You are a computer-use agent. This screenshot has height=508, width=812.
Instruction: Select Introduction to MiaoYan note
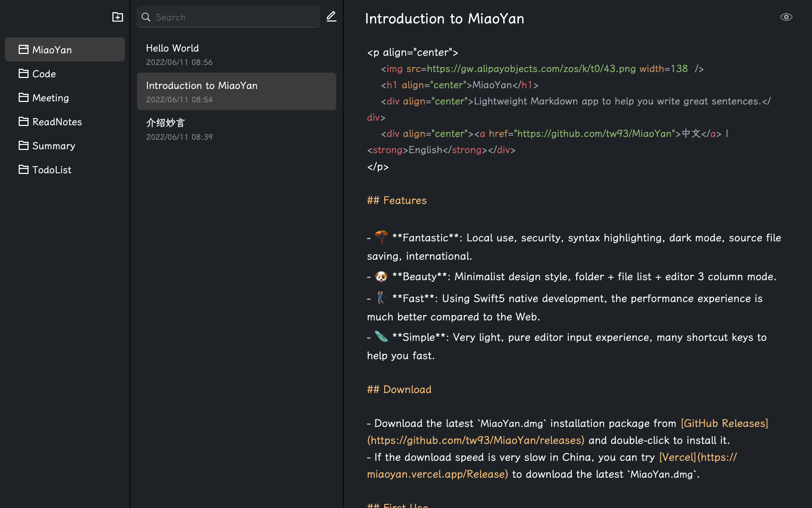[236, 91]
